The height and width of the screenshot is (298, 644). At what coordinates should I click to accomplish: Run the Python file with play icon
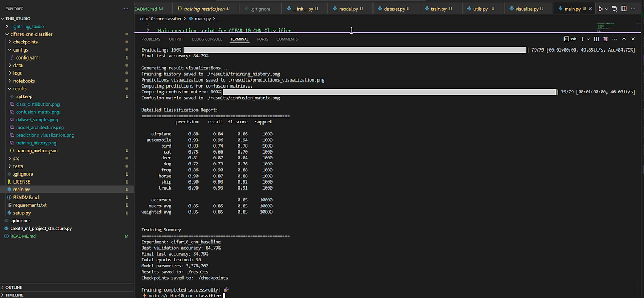point(601,9)
